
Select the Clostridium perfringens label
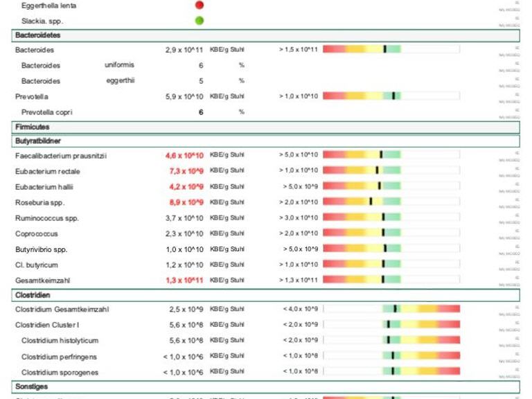pyautogui.click(x=59, y=357)
